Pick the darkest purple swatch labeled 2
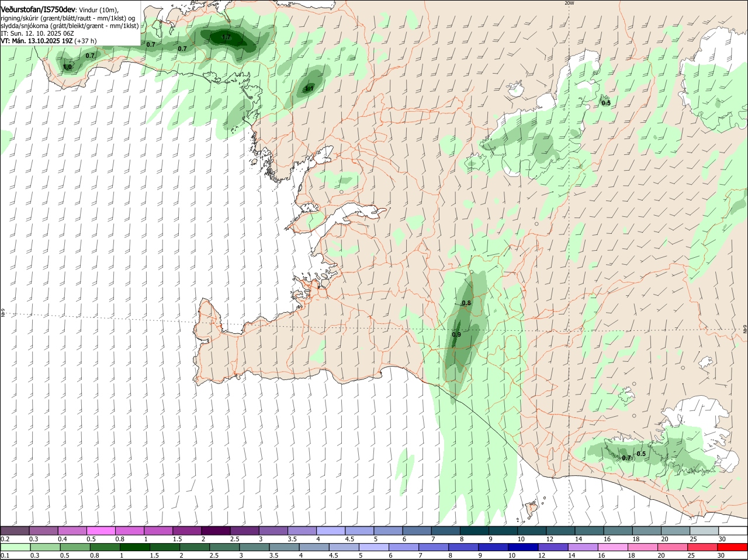This screenshot has width=748, height=560. pos(216,530)
